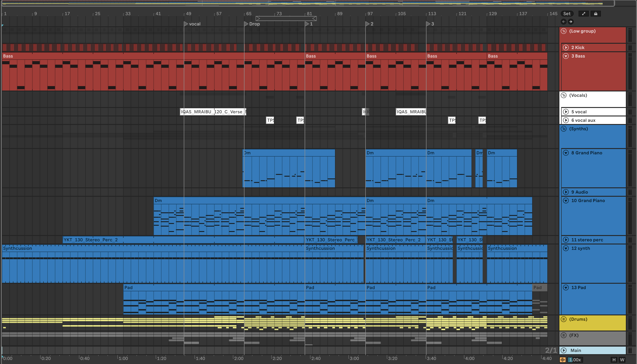This screenshot has height=364, width=637.
Task: Jump to next locator arrow
Action: (x=571, y=22)
